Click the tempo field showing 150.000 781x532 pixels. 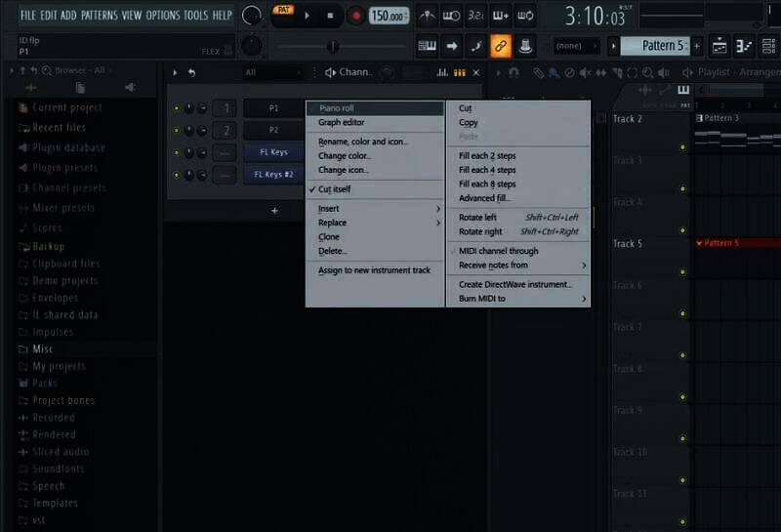389,16
